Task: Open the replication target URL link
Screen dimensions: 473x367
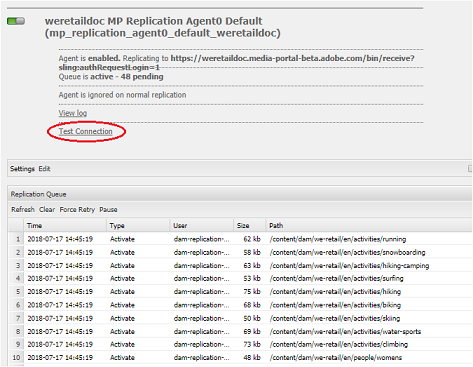Action: [237, 63]
